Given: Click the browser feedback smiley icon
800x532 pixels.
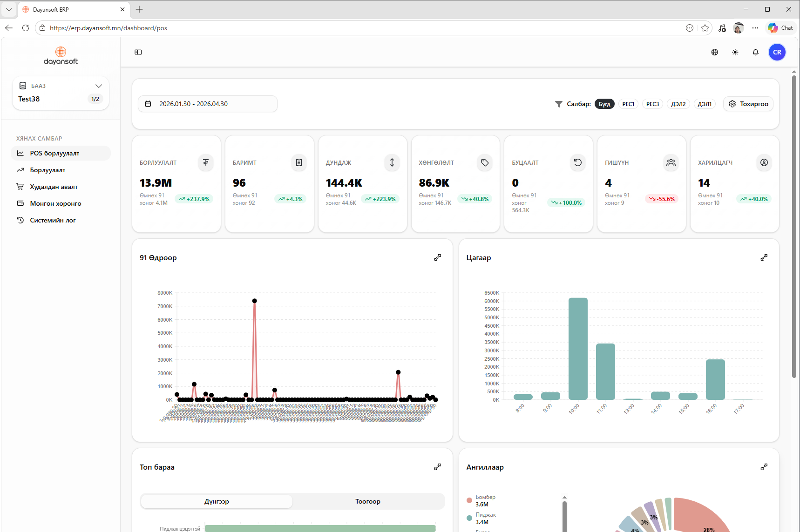Looking at the screenshot, I should 690,28.
